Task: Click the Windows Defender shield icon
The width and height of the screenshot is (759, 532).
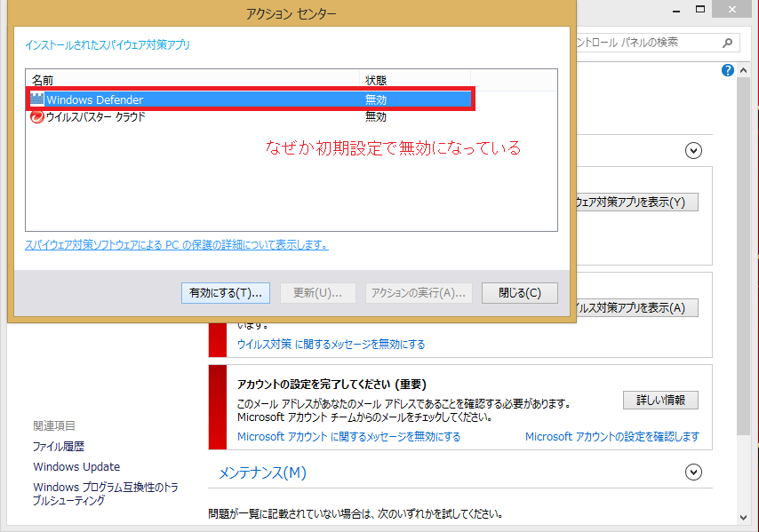Action: (36, 99)
